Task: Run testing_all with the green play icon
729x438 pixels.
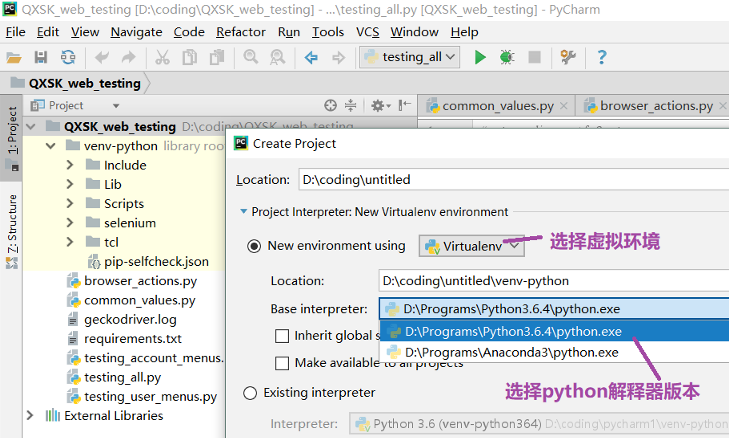Action: 480,58
